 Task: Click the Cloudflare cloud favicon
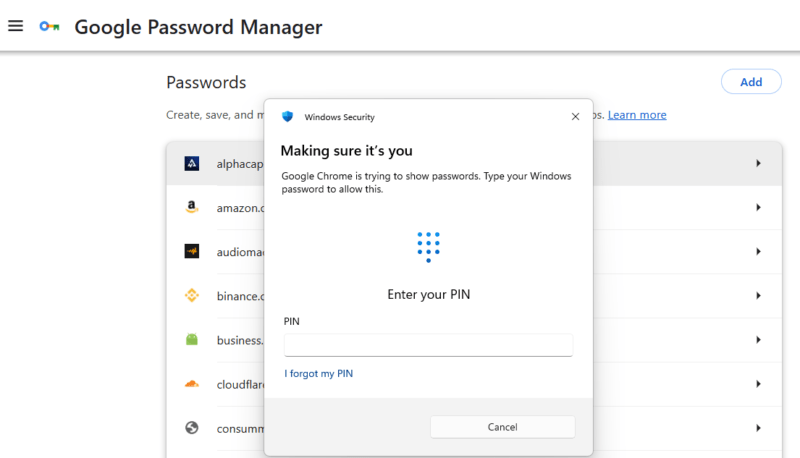click(191, 383)
